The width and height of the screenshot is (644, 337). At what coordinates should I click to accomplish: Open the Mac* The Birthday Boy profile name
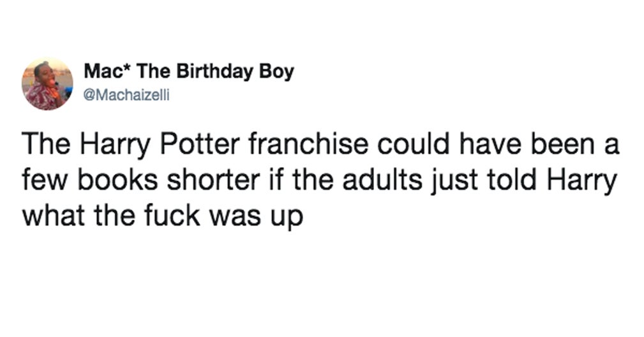188,71
